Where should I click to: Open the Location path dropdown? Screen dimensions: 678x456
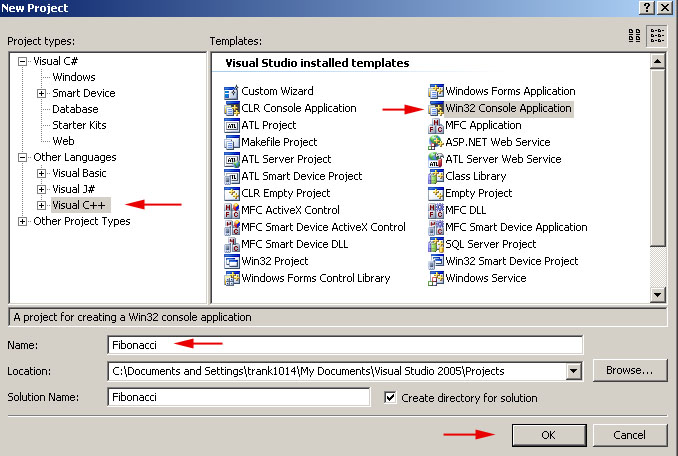[x=573, y=371]
